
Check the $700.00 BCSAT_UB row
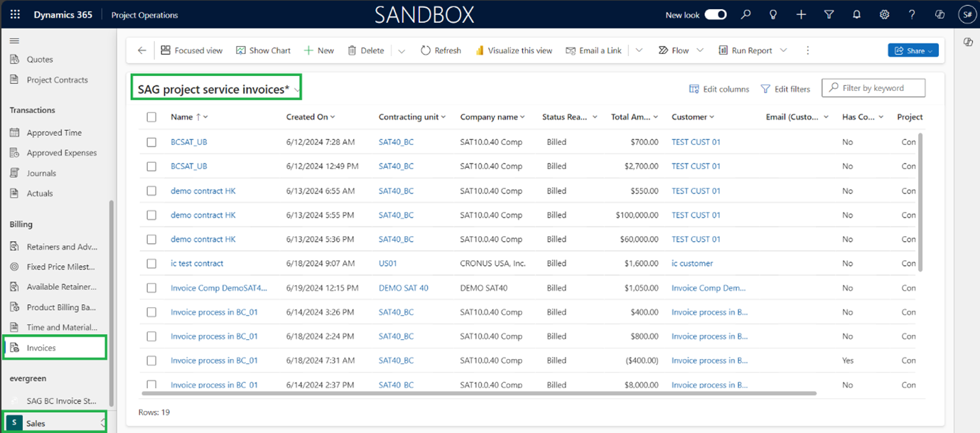point(151,141)
